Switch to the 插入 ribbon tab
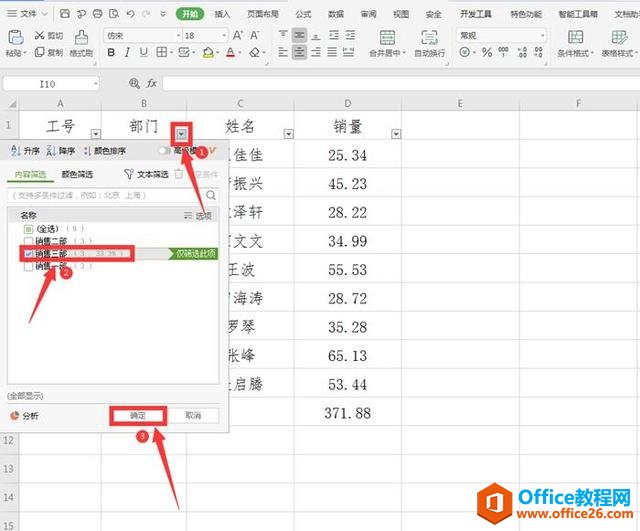640x531 pixels. (222, 14)
